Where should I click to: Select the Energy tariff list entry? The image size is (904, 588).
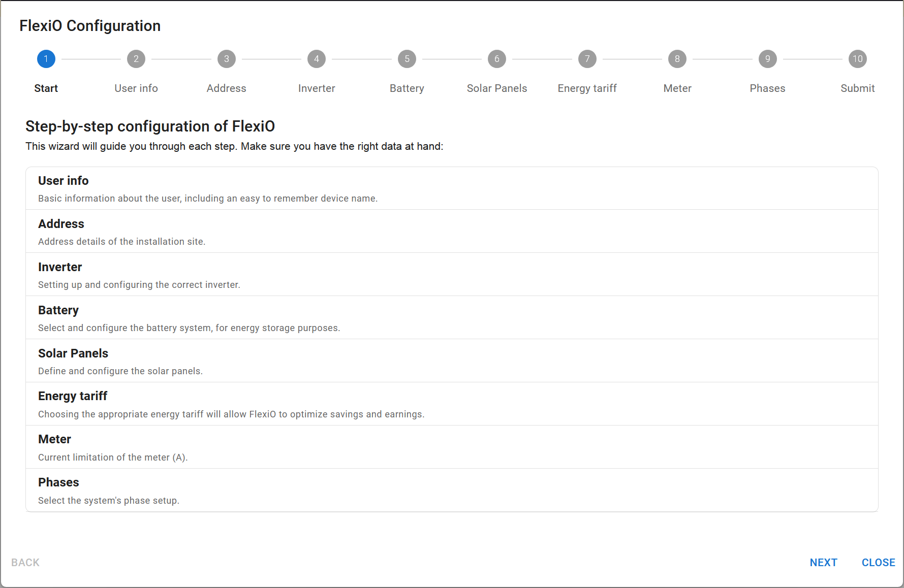coord(451,404)
